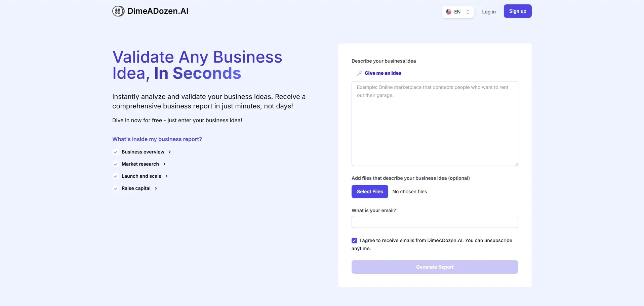Image resolution: width=644 pixels, height=306 pixels.
Task: Expand the Market research chevron
Action: tap(164, 164)
